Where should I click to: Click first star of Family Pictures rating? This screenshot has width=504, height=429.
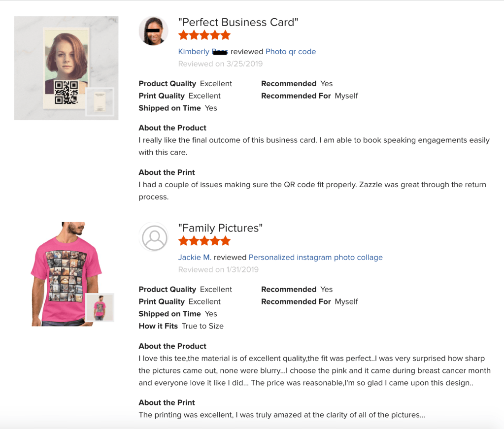tap(183, 241)
